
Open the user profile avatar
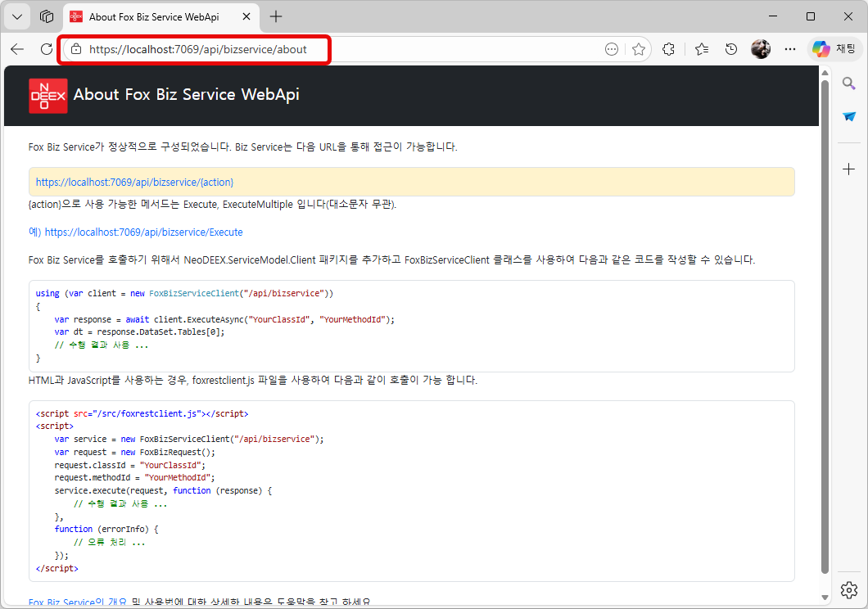click(761, 49)
